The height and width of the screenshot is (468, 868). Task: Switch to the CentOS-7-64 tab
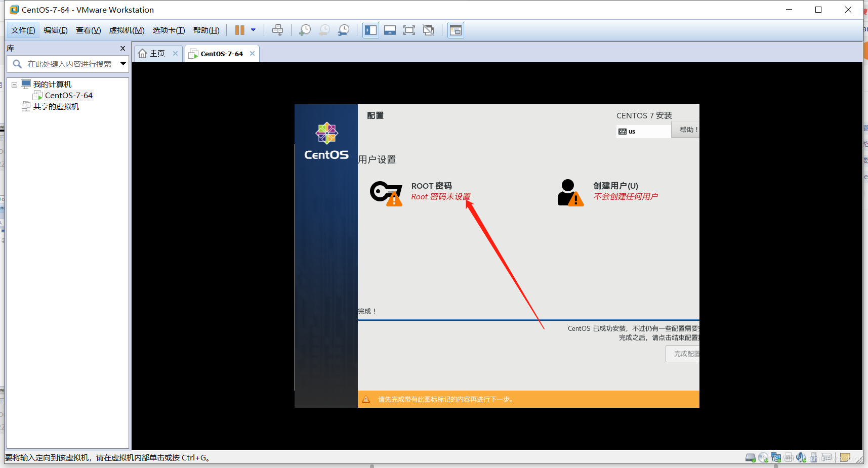tap(222, 54)
